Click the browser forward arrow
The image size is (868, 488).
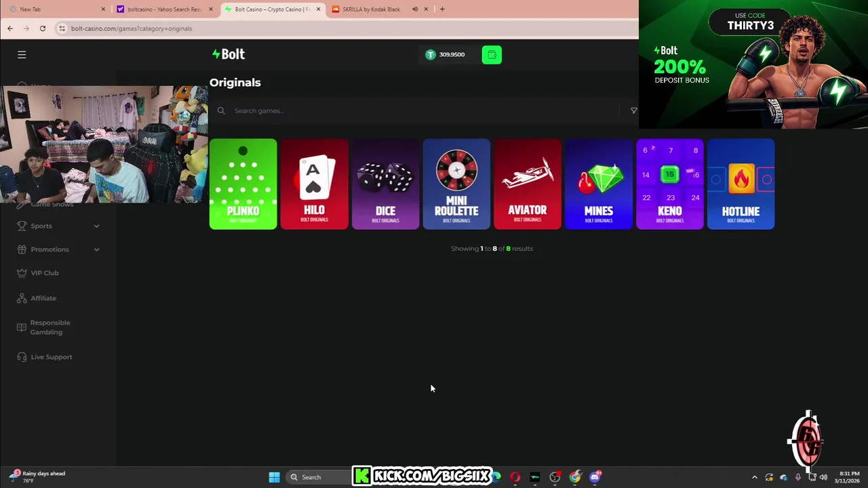click(26, 28)
